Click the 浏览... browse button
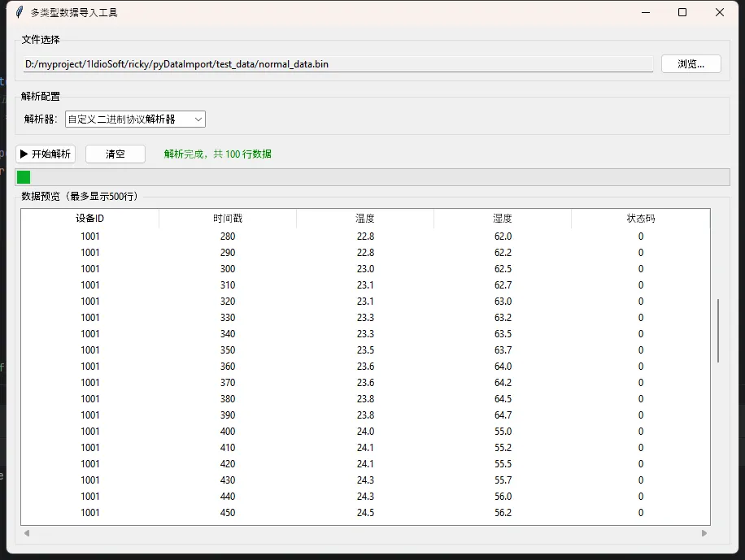745x560 pixels. (691, 64)
